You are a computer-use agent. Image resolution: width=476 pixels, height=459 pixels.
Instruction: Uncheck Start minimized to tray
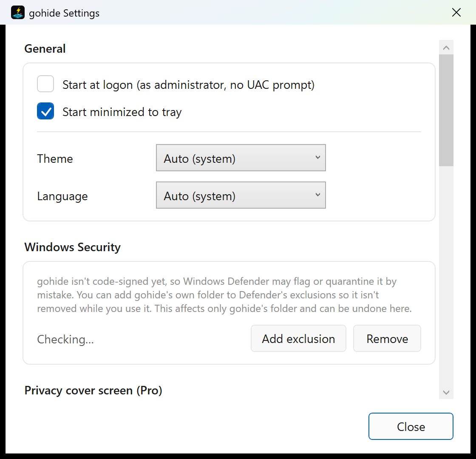pos(45,111)
